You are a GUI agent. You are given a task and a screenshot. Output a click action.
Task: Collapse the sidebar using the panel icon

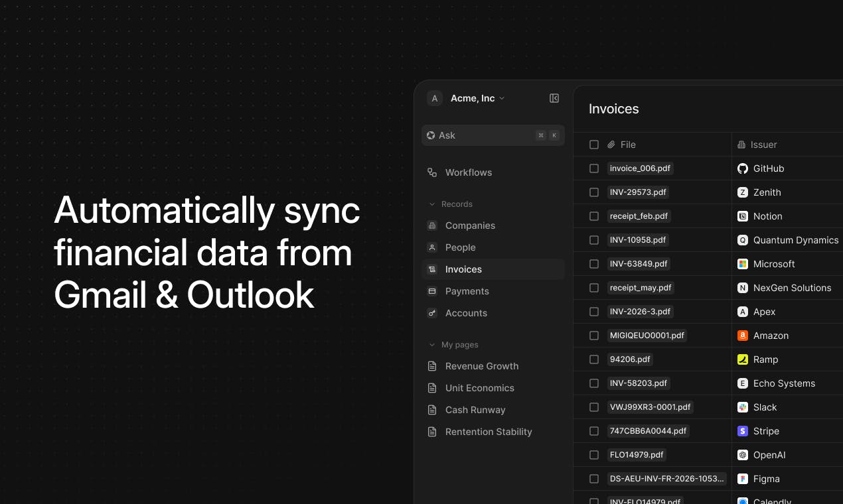coord(554,98)
